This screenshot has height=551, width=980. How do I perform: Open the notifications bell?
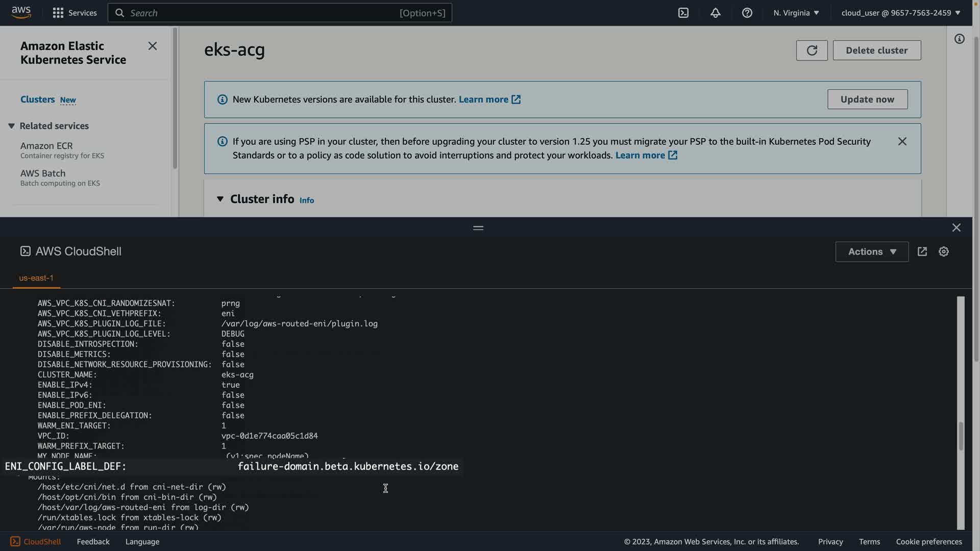[x=715, y=13]
